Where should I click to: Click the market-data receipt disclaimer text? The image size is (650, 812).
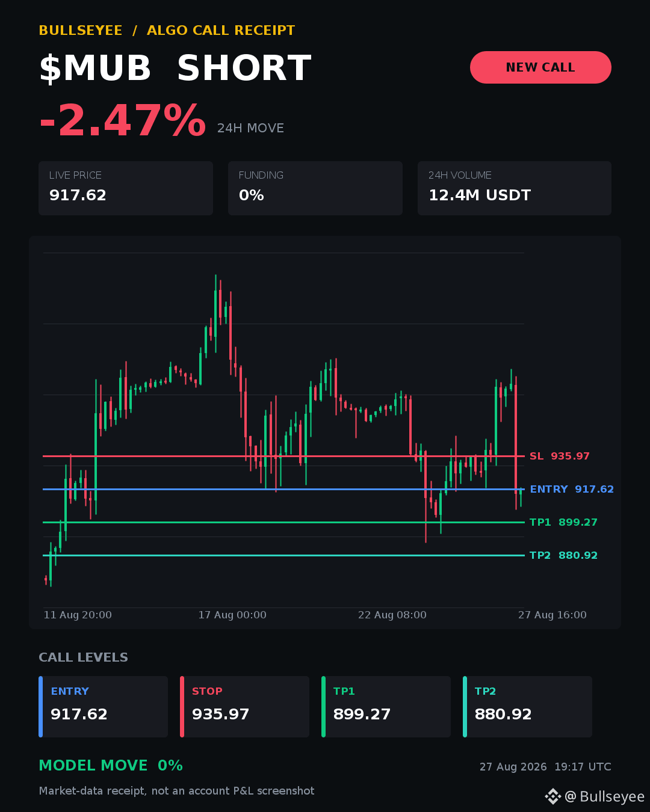176,791
